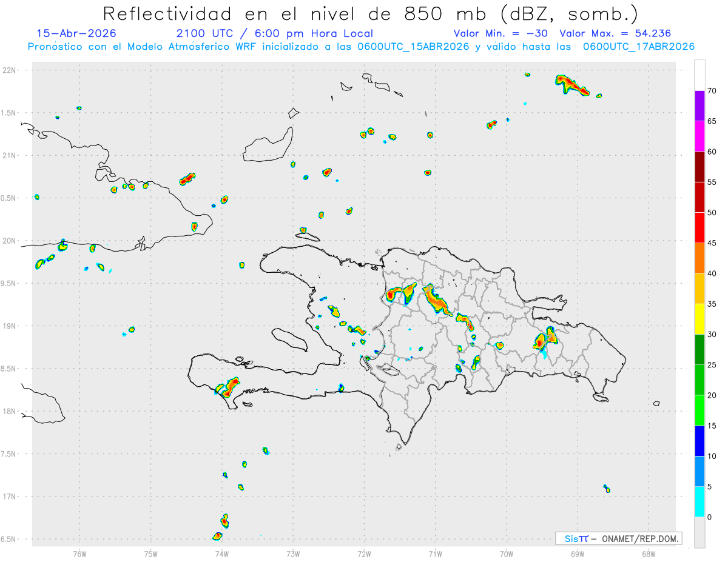Click the WRF model forecast subtitle line
Screen dimensions: 728x562
point(361,46)
